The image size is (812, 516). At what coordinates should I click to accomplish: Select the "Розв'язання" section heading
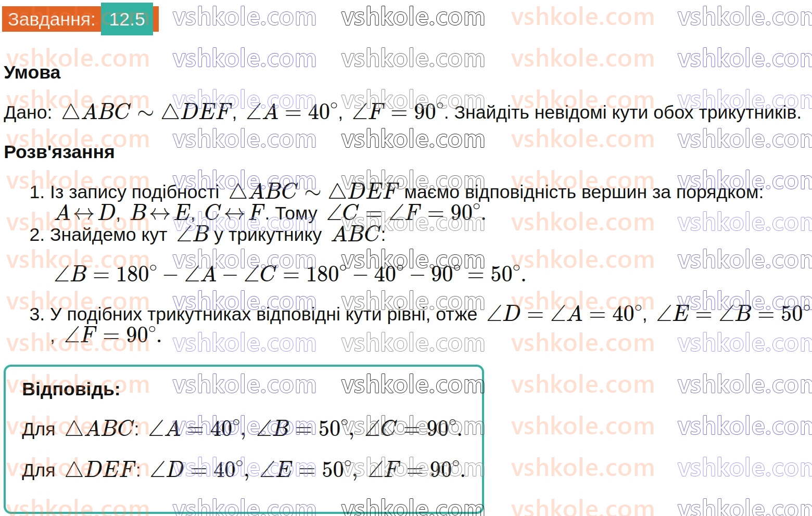(x=59, y=152)
